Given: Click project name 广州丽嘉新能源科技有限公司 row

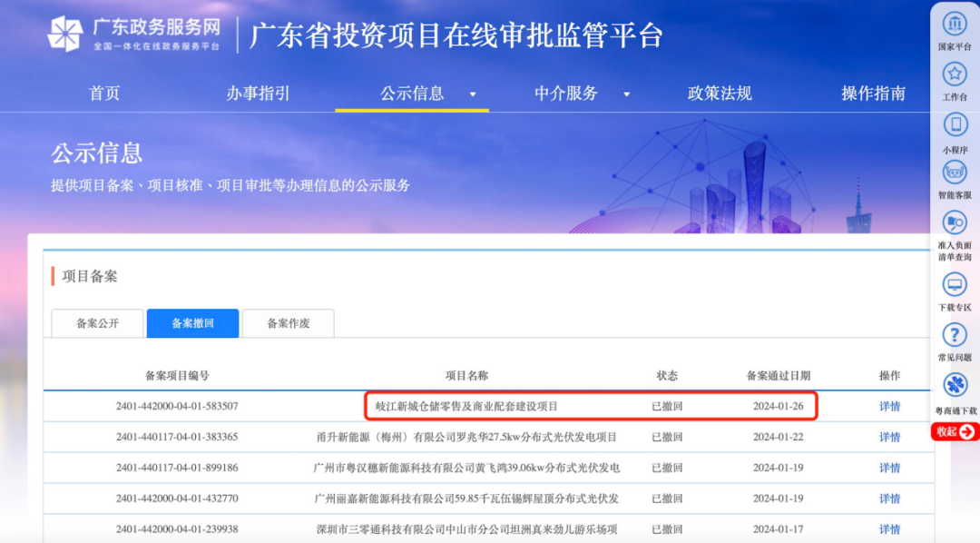Looking at the screenshot, I should click(x=465, y=499).
